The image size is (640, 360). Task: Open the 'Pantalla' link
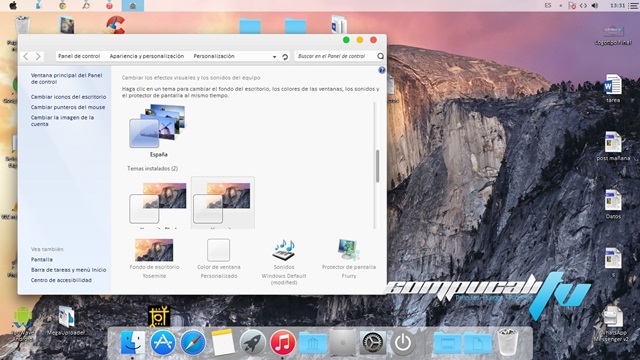click(x=42, y=260)
